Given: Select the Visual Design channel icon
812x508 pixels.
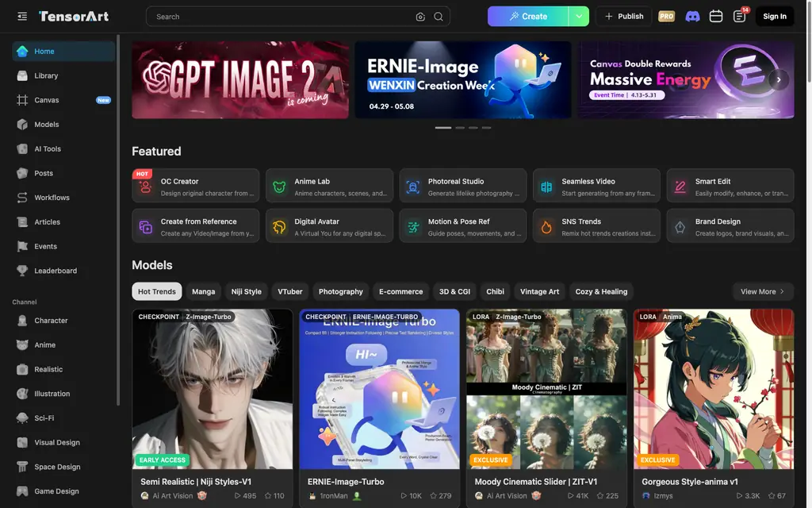Looking at the screenshot, I should coord(22,442).
